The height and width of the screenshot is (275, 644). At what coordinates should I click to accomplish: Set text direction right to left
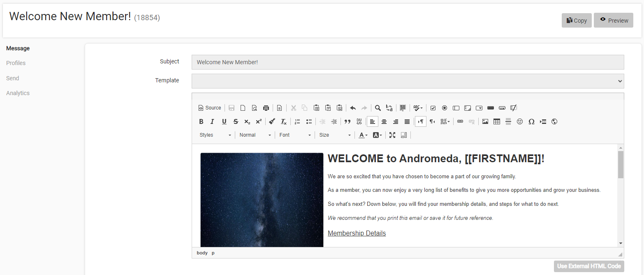click(x=432, y=121)
